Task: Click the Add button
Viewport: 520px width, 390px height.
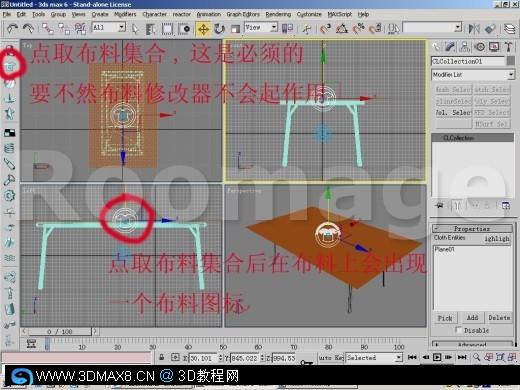Action: click(x=472, y=318)
